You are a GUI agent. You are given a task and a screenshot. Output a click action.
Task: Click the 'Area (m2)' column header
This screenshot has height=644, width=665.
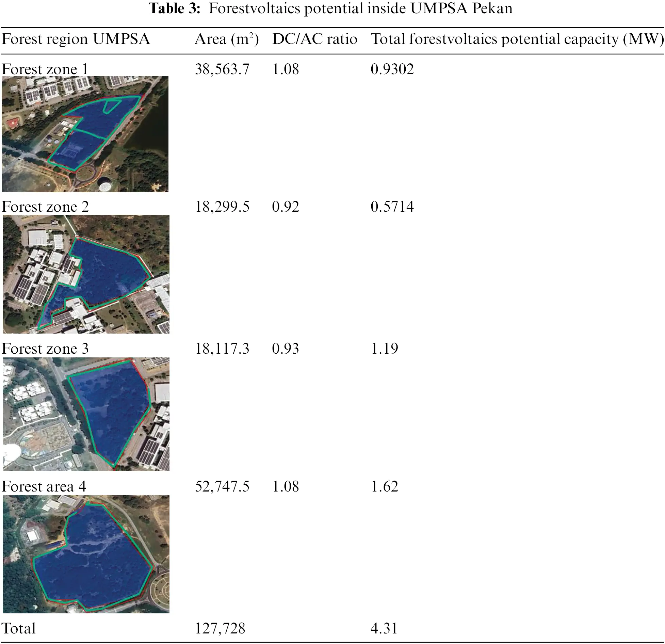227,39
